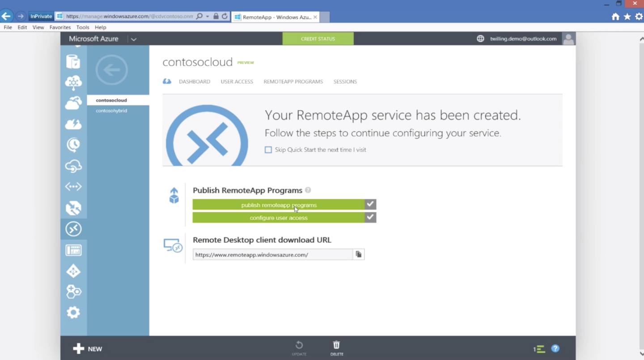The height and width of the screenshot is (360, 644).
Task: Refresh the browser page
Action: tap(225, 17)
